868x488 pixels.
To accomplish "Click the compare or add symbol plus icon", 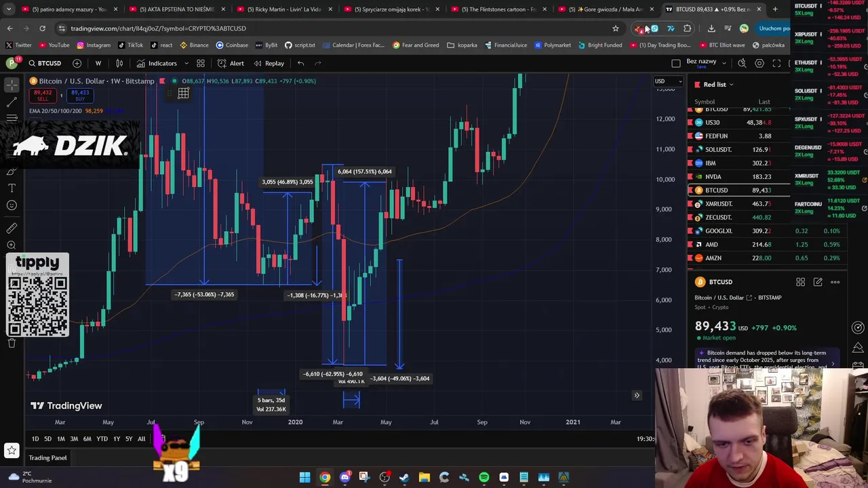I will click(x=77, y=63).
